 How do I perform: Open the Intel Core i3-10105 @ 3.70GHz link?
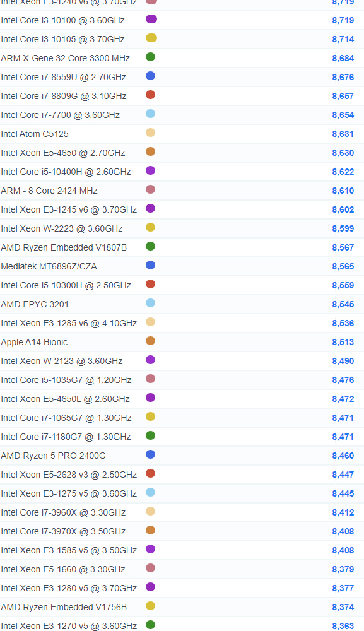(62, 39)
